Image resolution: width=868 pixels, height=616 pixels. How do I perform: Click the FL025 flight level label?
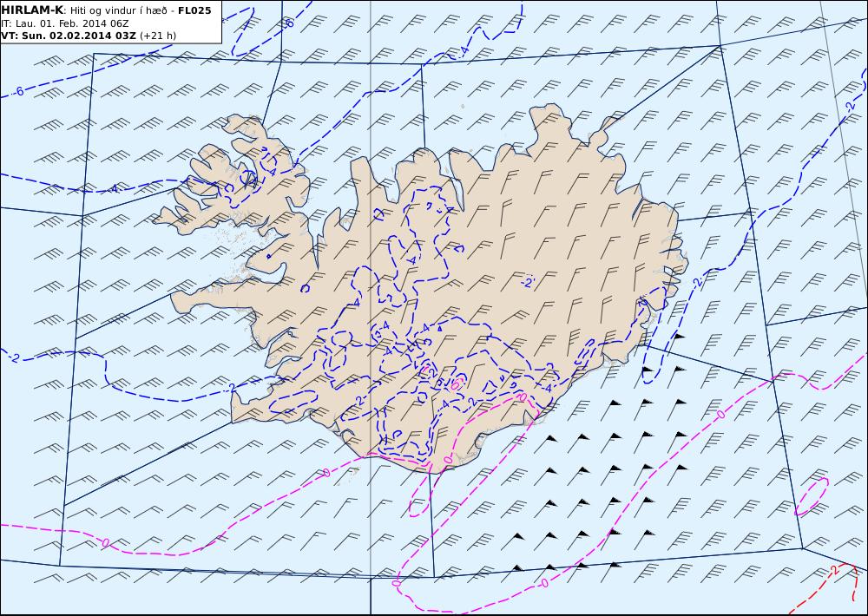[194, 10]
